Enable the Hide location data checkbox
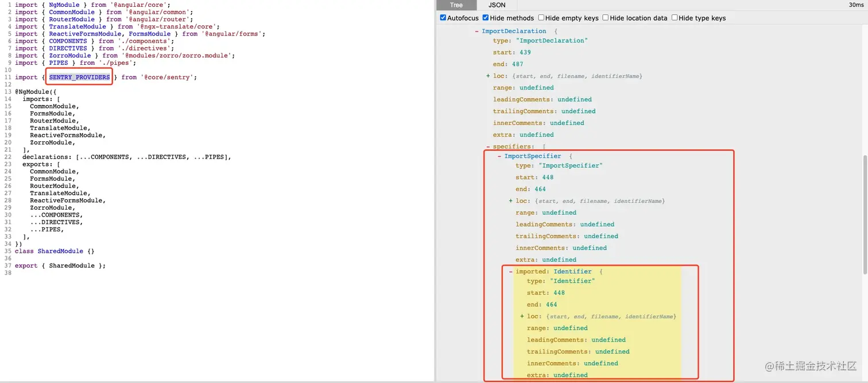Image resolution: width=868 pixels, height=383 pixels. (605, 18)
